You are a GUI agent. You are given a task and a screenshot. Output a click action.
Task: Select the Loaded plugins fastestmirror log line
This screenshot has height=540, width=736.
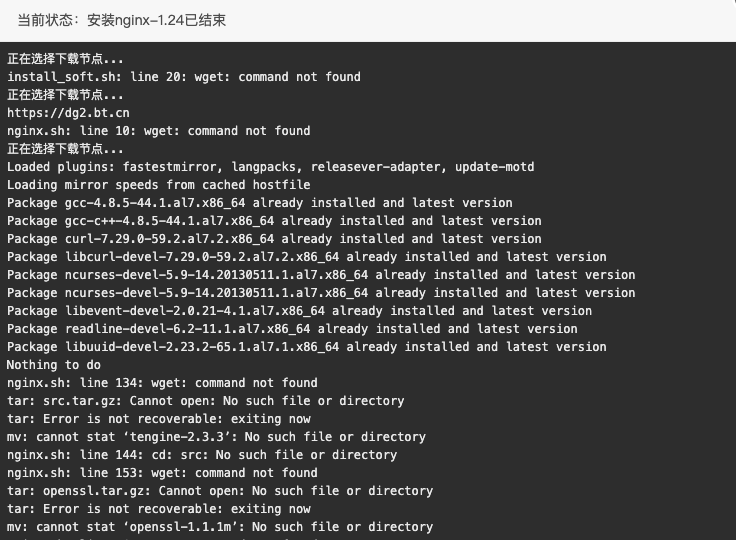[x=270, y=167]
